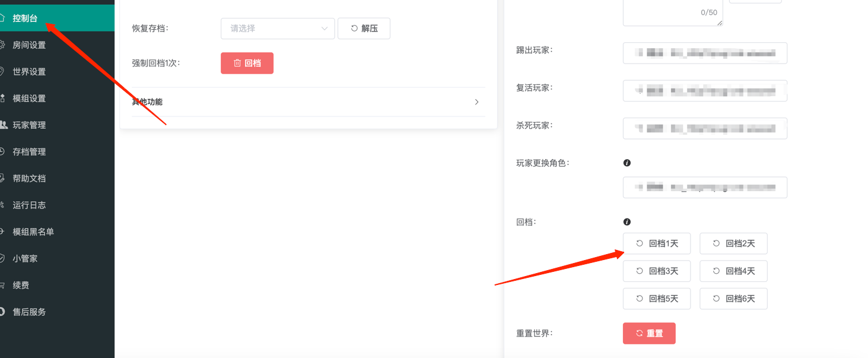Open the 恢复存档 dropdown selector
The width and height of the screenshot is (868, 358).
coord(278,28)
